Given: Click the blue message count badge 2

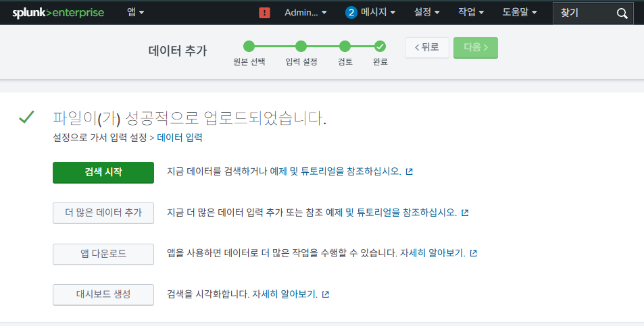Looking at the screenshot, I should [x=351, y=13].
